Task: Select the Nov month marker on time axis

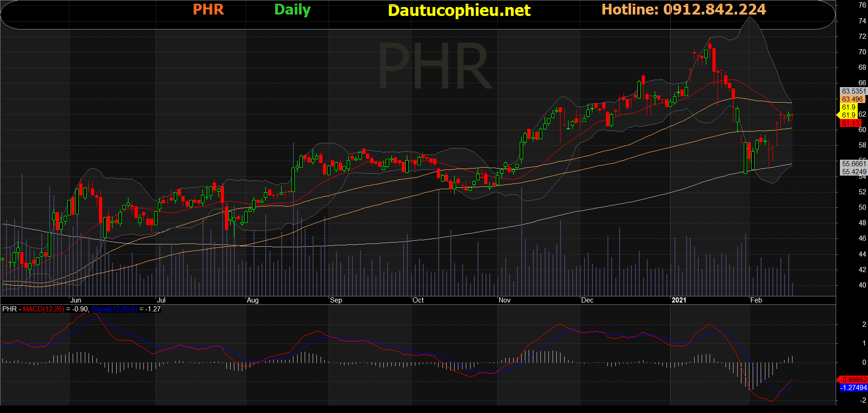Action: (504, 300)
